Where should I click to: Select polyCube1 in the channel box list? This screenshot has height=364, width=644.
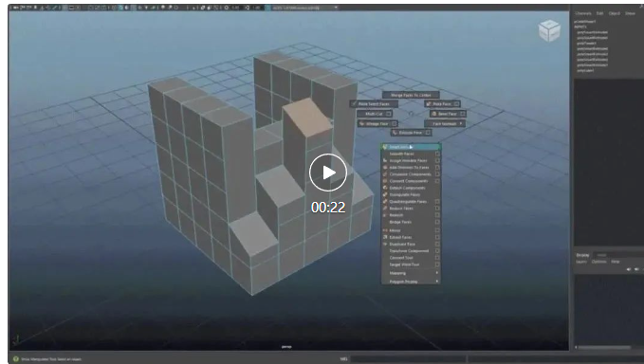(x=586, y=70)
